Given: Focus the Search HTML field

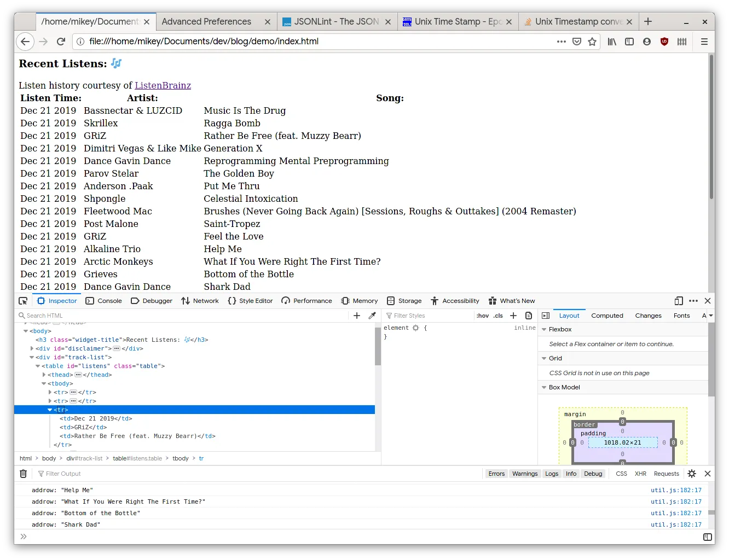Looking at the screenshot, I should point(183,316).
